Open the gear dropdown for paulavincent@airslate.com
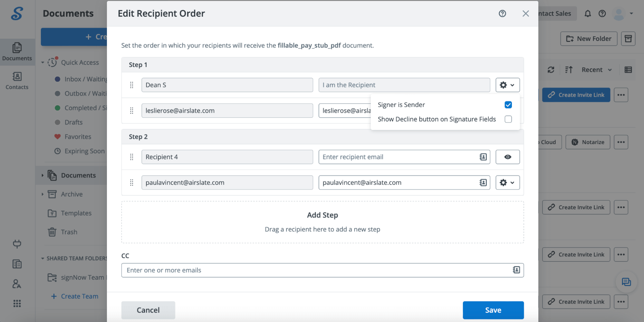Viewport: 644px width, 322px height. point(508,182)
